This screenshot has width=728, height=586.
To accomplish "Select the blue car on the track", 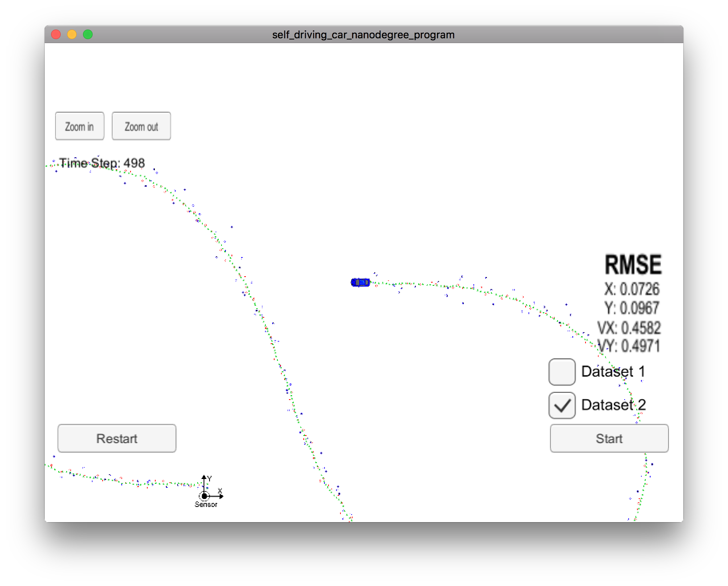I will click(360, 282).
